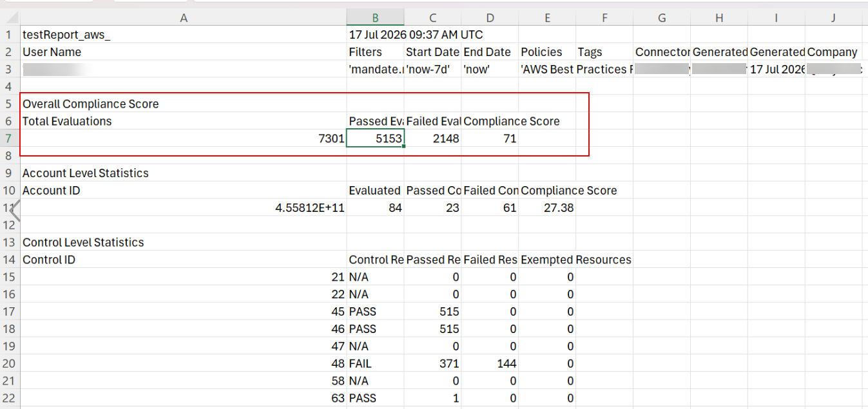Screen dimensions: 868x409
Task: Select row 20 header
Action: [10, 363]
